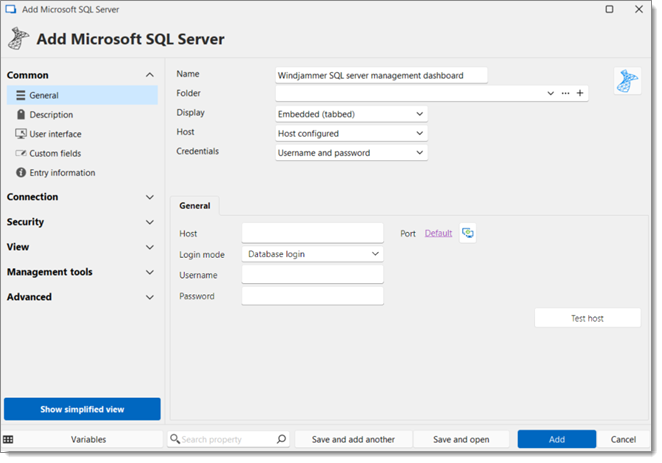Click the General menu lines icon in sidebar
This screenshot has height=463, width=662.
(20, 95)
